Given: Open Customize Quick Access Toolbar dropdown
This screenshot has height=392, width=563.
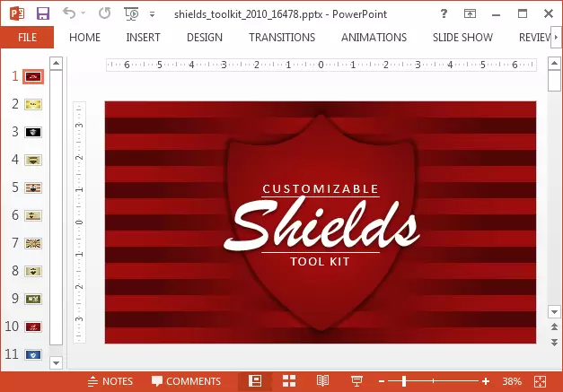Looking at the screenshot, I should pyautogui.click(x=152, y=14).
